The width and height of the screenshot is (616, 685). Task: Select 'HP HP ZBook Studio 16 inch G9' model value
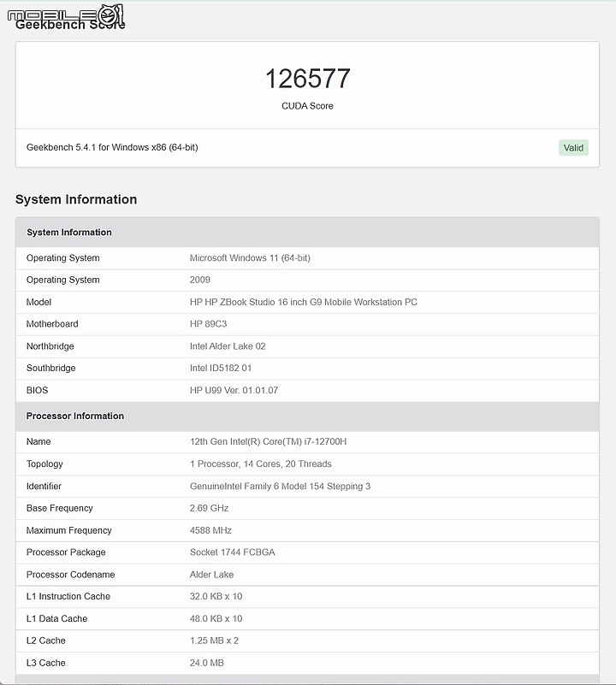point(304,302)
